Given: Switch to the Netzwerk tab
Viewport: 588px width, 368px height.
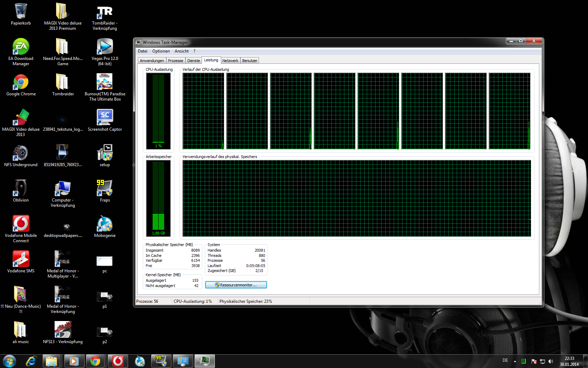Looking at the screenshot, I should [230, 61].
